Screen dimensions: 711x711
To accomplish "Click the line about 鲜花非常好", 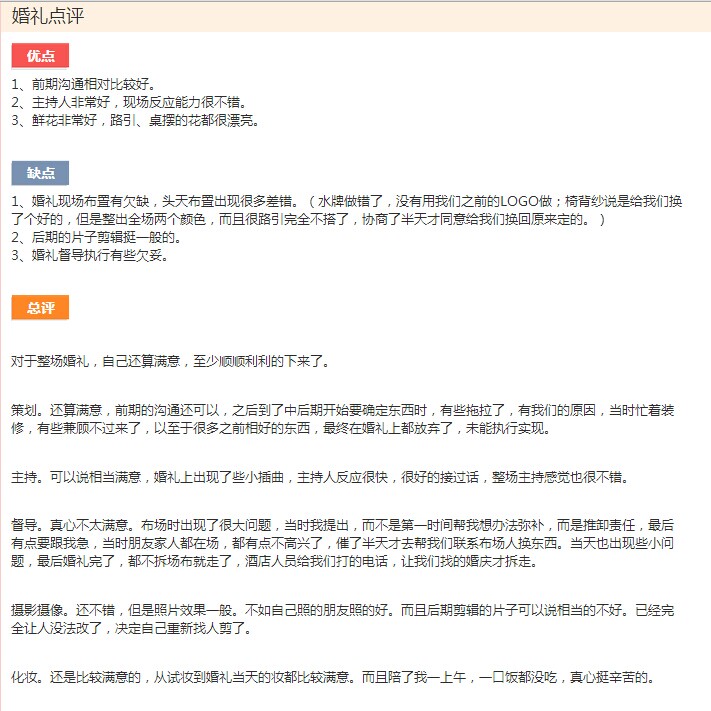I will 136,121.
